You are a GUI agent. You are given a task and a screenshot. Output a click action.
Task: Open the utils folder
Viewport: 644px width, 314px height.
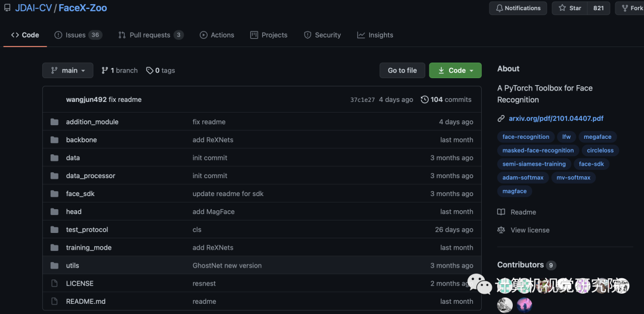(x=72, y=266)
